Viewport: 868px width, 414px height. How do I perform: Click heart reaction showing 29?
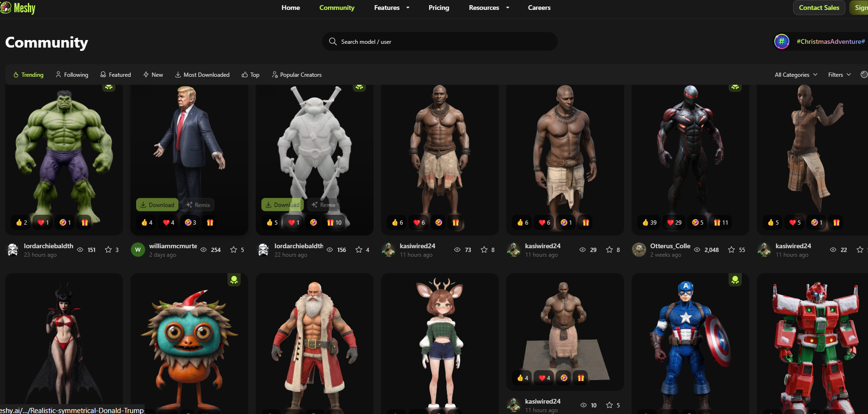[x=674, y=222]
